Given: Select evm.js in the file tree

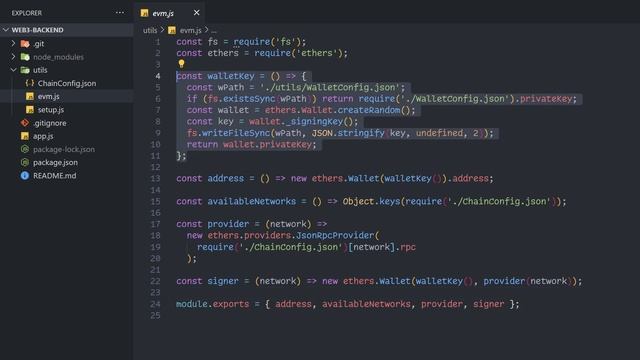Looking at the screenshot, I should [49, 96].
